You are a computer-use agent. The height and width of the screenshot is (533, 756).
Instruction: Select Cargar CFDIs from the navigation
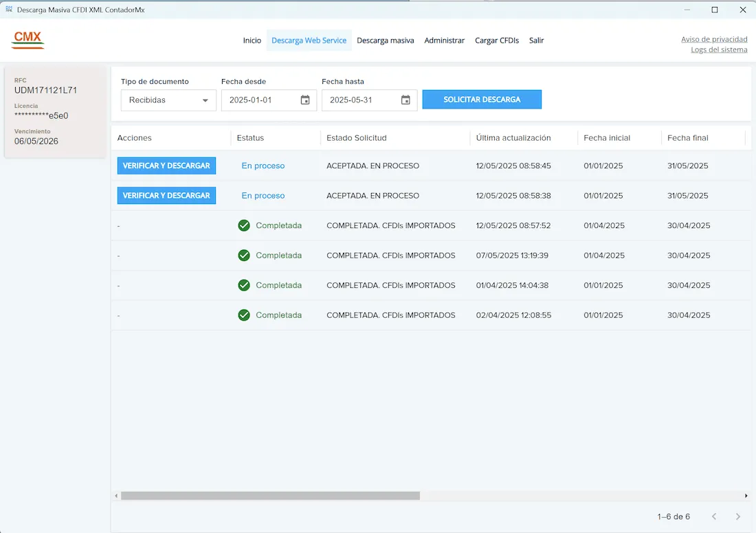click(x=497, y=41)
